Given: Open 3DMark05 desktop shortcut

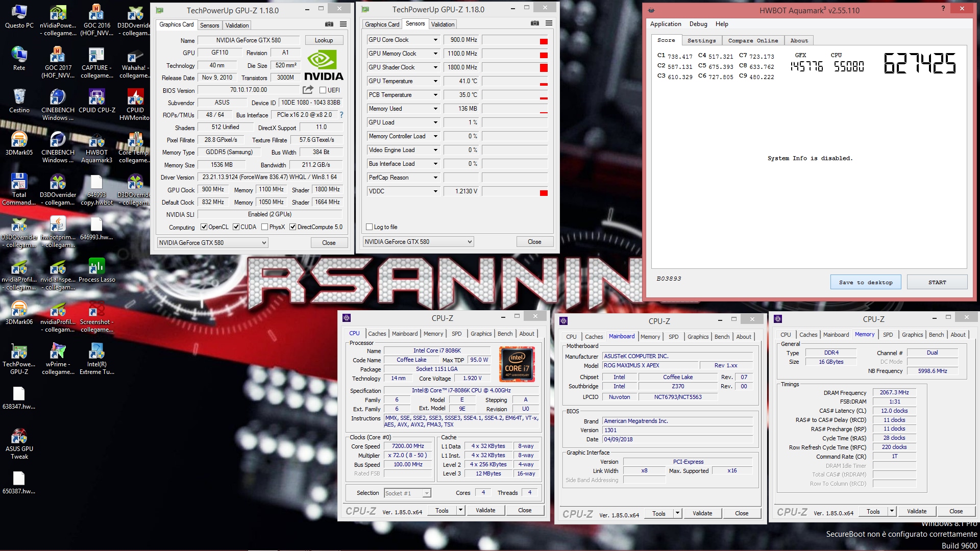Looking at the screenshot, I should tap(19, 143).
